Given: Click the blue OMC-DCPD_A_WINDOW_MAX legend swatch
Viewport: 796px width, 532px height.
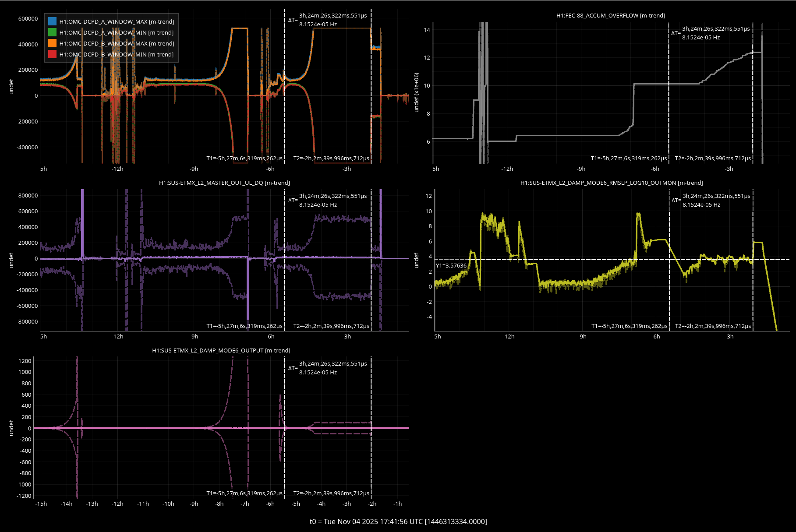Looking at the screenshot, I should [52, 21].
